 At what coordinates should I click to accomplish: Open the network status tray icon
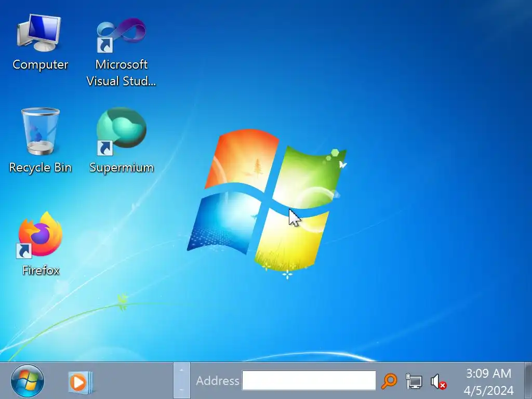point(414,381)
